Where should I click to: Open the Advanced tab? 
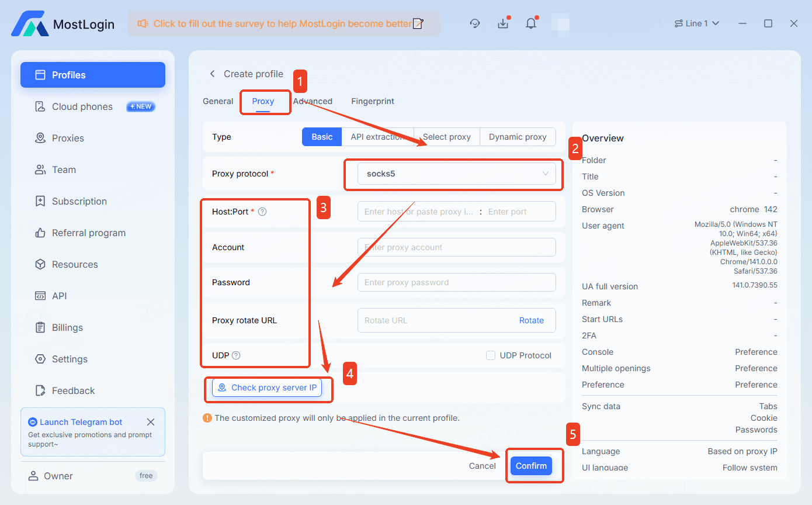(x=313, y=101)
